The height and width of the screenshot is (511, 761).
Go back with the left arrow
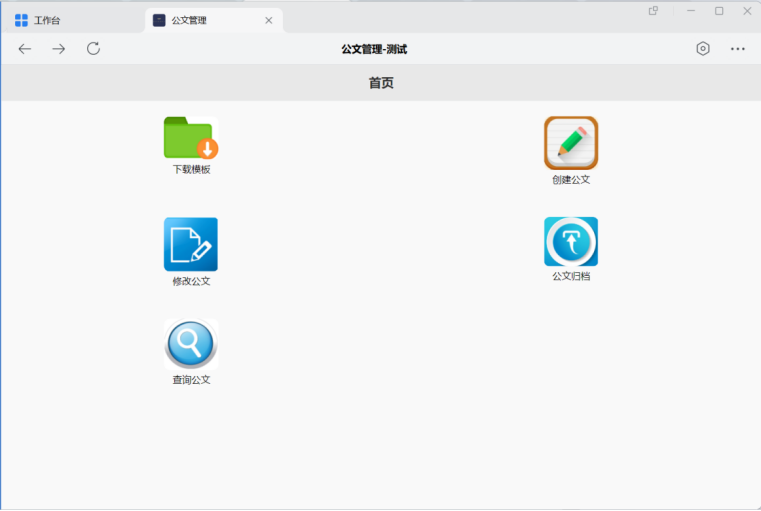[25, 49]
